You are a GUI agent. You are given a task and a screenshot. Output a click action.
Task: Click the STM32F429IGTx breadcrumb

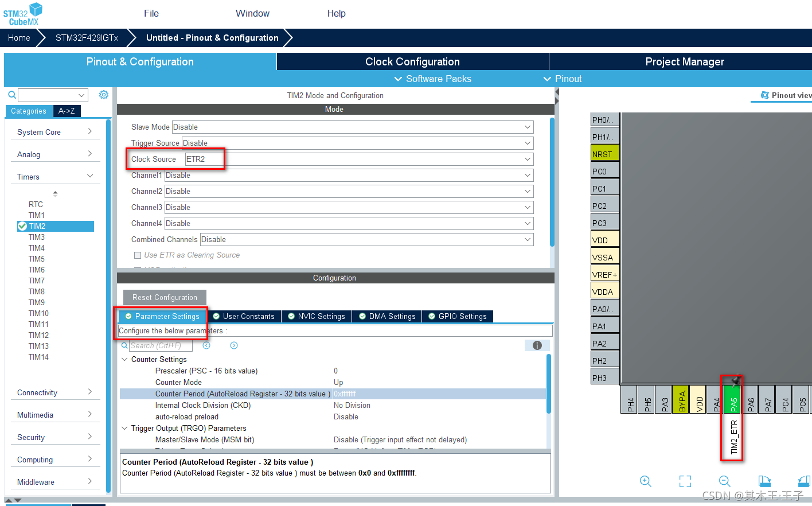87,38
